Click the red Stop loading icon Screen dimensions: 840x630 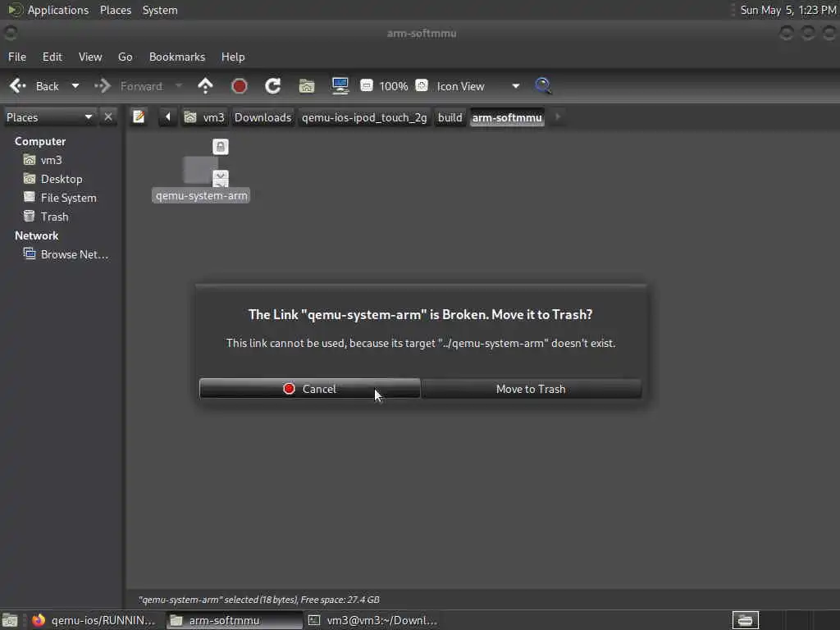click(x=239, y=86)
